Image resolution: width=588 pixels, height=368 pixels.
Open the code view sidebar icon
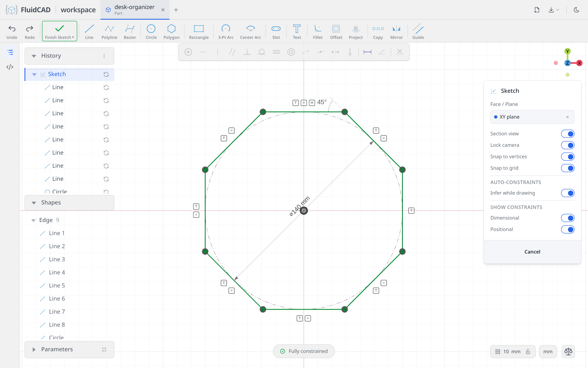pyautogui.click(x=10, y=67)
